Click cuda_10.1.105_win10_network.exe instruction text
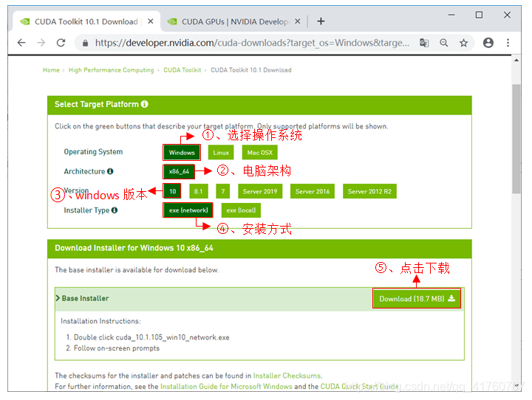The height and width of the screenshot is (400, 532). click(173, 337)
